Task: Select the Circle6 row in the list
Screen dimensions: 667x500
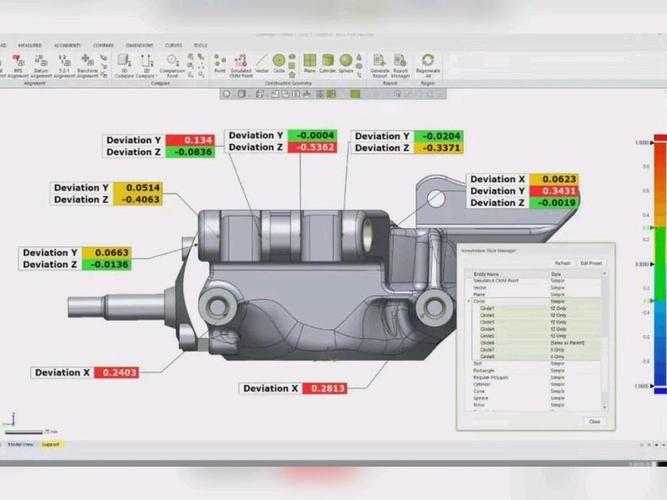Action: [534, 343]
